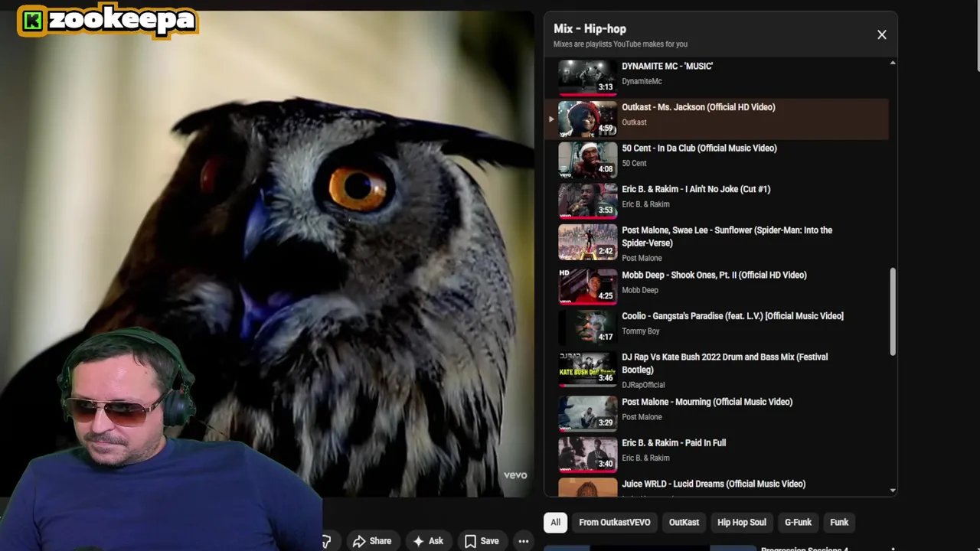Click channel name 'Outkast' under Ms. Jackson
This screenshot has width=980, height=551.
tap(634, 122)
